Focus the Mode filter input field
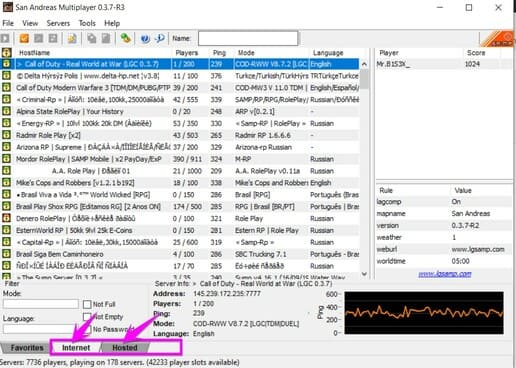This screenshot has width=516, height=368. pyautogui.click(x=41, y=304)
